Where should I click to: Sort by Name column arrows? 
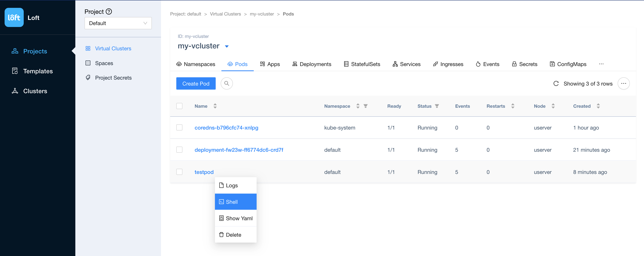pyautogui.click(x=215, y=106)
